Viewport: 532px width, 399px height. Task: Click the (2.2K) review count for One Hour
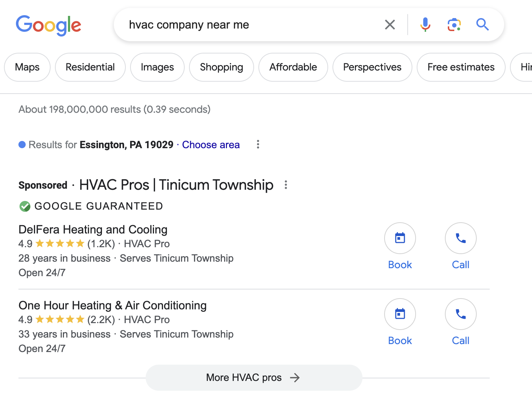101,320
